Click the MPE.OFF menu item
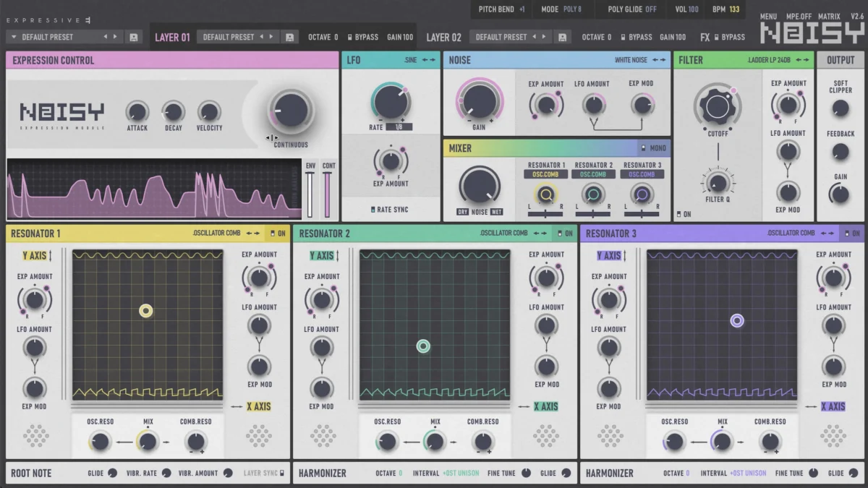 point(801,16)
